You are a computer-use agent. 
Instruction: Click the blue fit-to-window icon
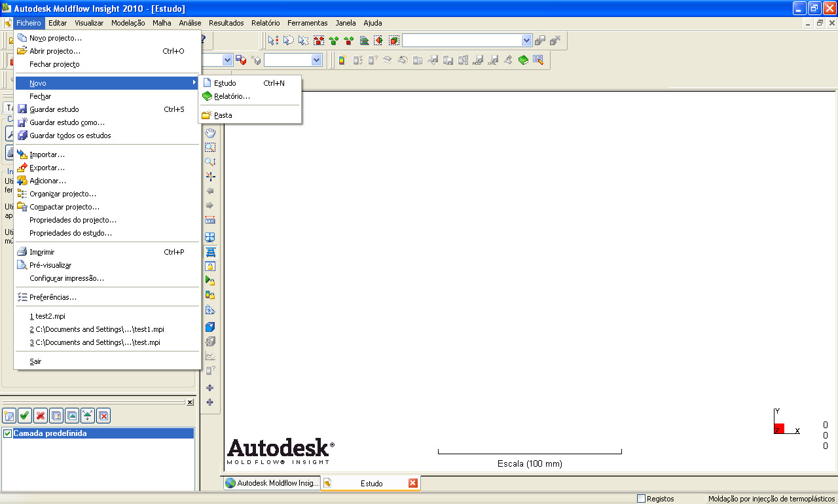tap(210, 237)
